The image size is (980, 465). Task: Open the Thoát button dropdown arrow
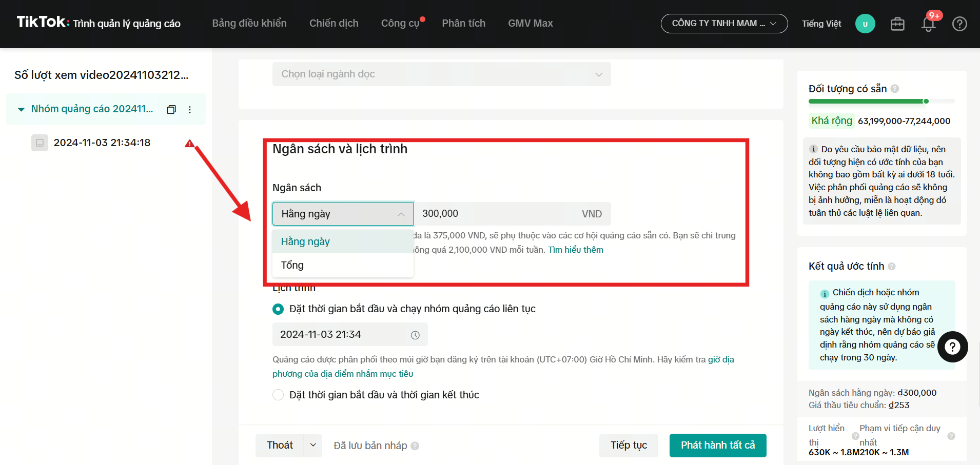(313, 445)
